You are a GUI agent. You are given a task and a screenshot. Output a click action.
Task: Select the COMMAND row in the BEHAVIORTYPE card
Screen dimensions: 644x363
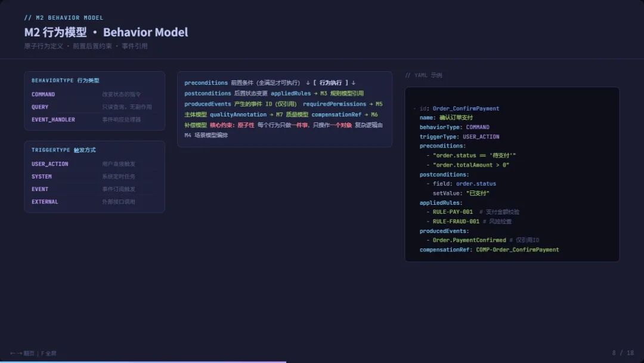pyautogui.click(x=94, y=94)
